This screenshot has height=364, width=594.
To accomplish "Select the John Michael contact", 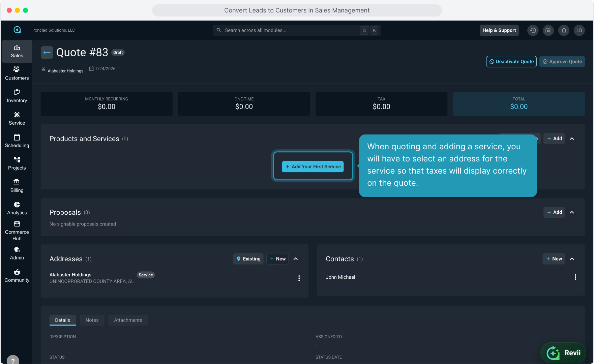I will click(340, 277).
